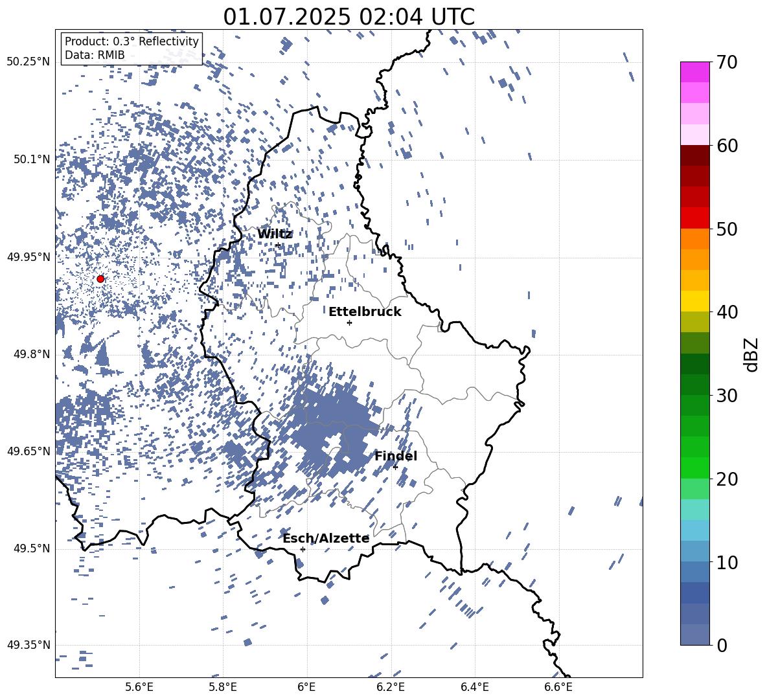Click the 49.65°N latitude label
This screenshot has width=767, height=700.
click(x=29, y=450)
